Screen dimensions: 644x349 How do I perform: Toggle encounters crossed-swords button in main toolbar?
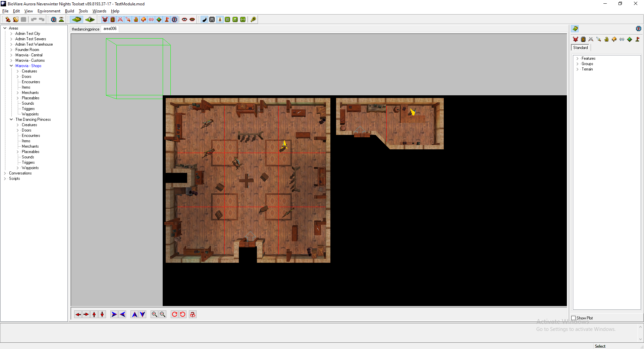pyautogui.click(x=120, y=19)
